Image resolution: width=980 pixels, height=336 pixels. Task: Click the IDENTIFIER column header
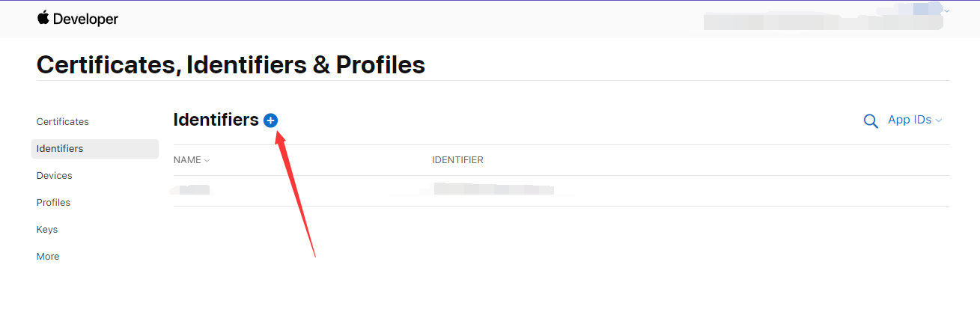tap(457, 160)
